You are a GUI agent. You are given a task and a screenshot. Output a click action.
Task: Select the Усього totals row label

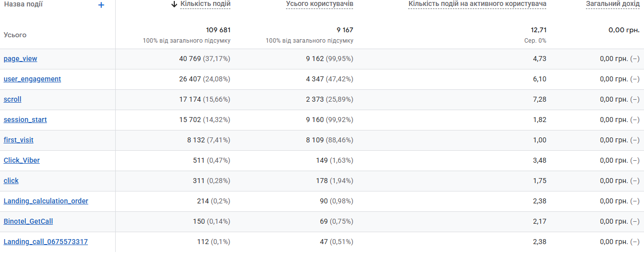point(15,35)
